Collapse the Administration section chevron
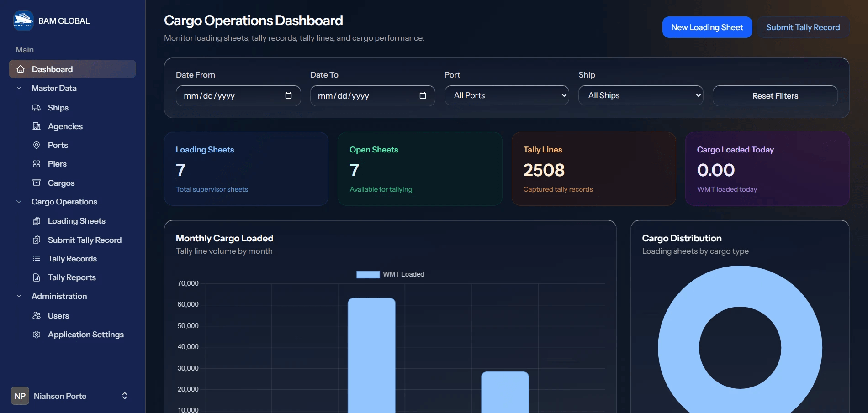This screenshot has height=413, width=868. coord(19,296)
